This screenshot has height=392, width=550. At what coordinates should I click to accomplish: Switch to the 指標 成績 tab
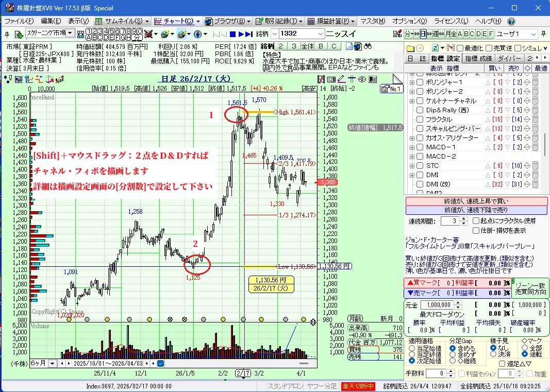478,59
